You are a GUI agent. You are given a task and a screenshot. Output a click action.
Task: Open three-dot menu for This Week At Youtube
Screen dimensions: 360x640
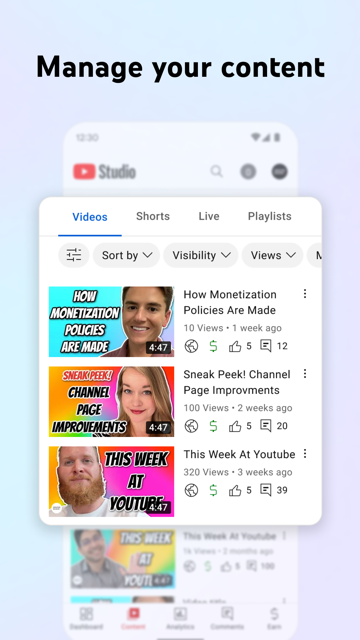(x=305, y=453)
